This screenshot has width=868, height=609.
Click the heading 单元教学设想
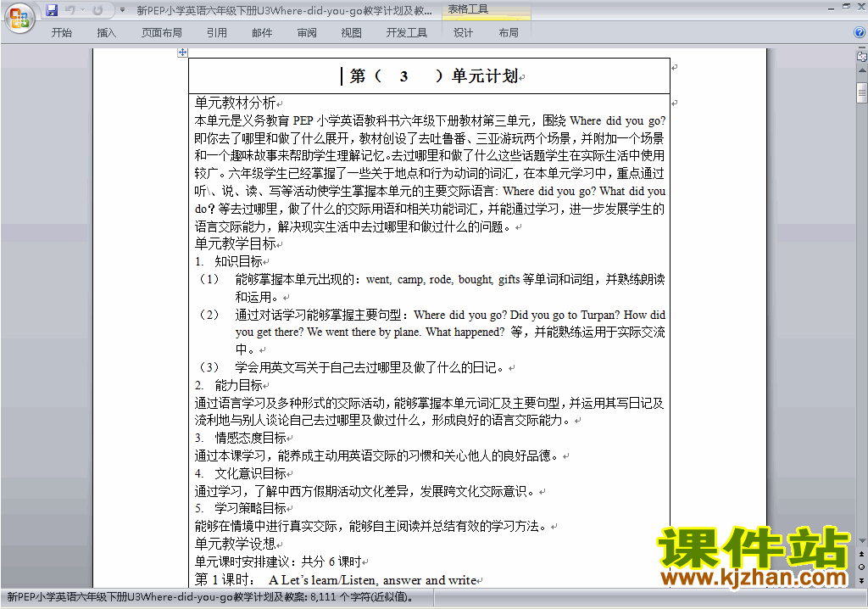click(236, 543)
